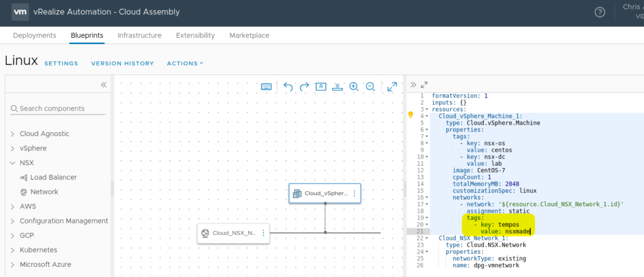Viewport: 644px width, 277px height.
Task: Fold the resources block at line 3
Action: tap(427, 110)
